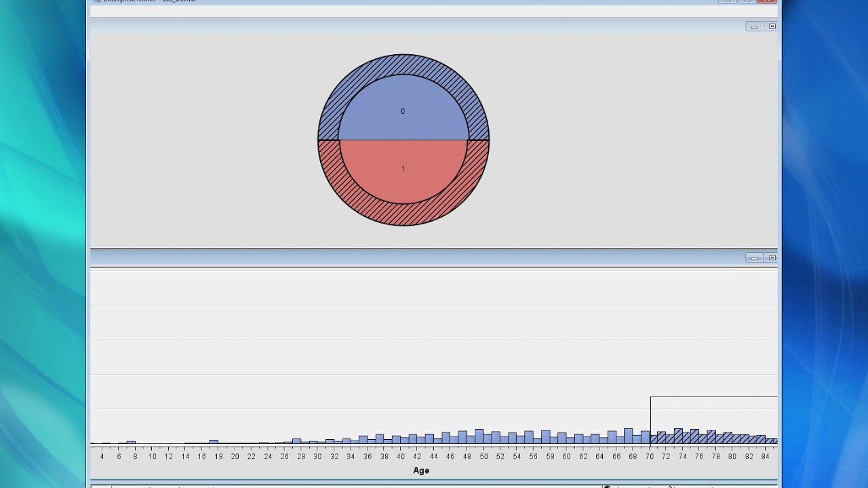Image resolution: width=868 pixels, height=488 pixels.
Task: Click the axis tick label 70
Action: pos(650,457)
